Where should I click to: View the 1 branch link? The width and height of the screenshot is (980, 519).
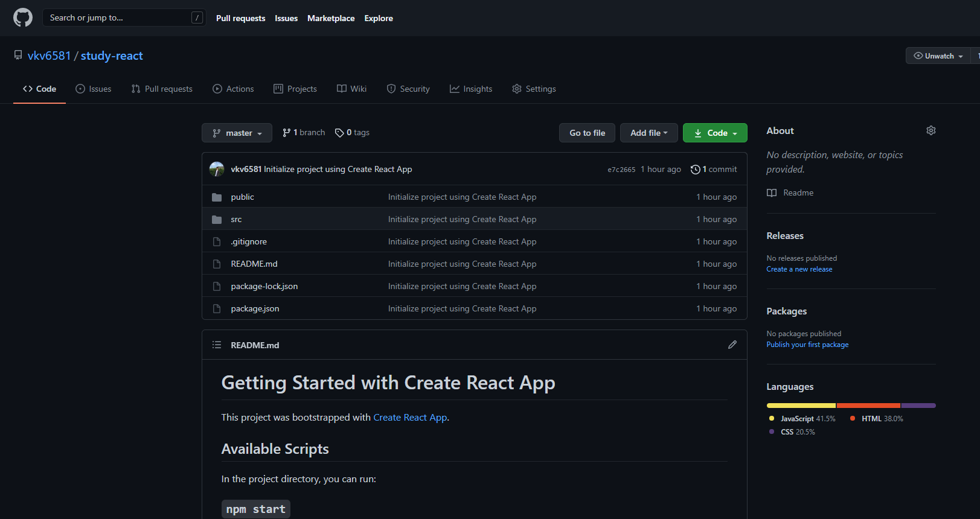point(304,133)
